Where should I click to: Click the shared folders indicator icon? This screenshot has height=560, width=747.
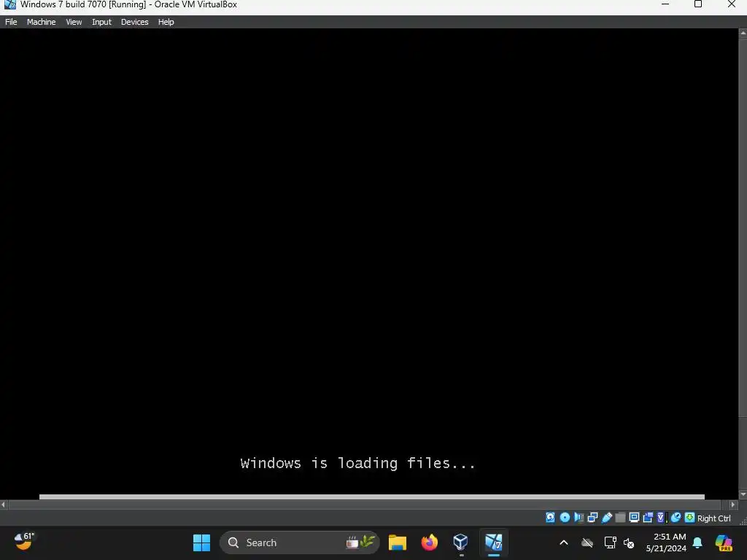coord(620,518)
